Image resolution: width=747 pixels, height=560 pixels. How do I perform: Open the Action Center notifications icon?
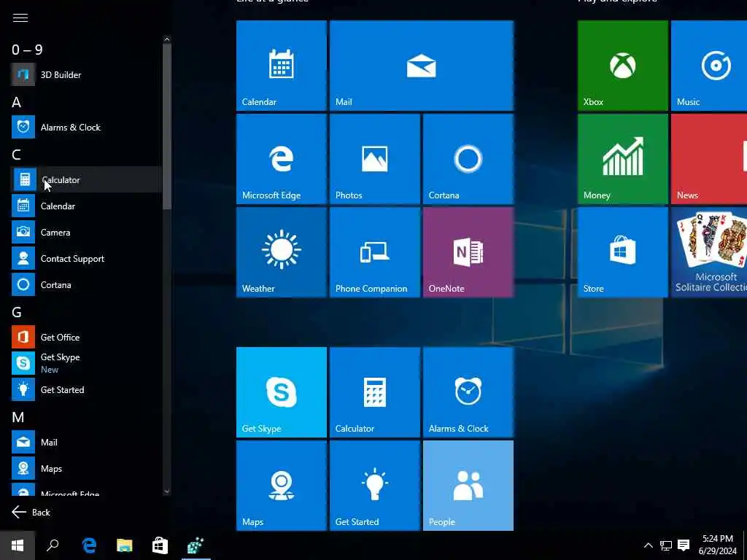tap(684, 545)
